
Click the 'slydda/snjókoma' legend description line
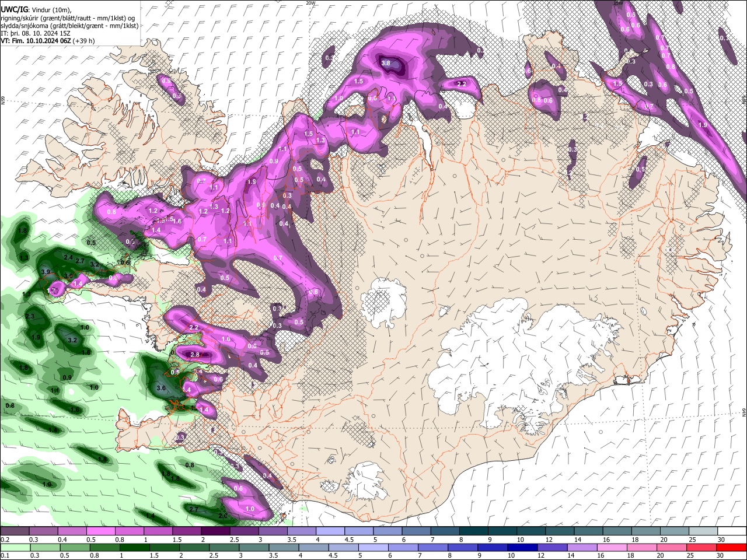pos(69,26)
